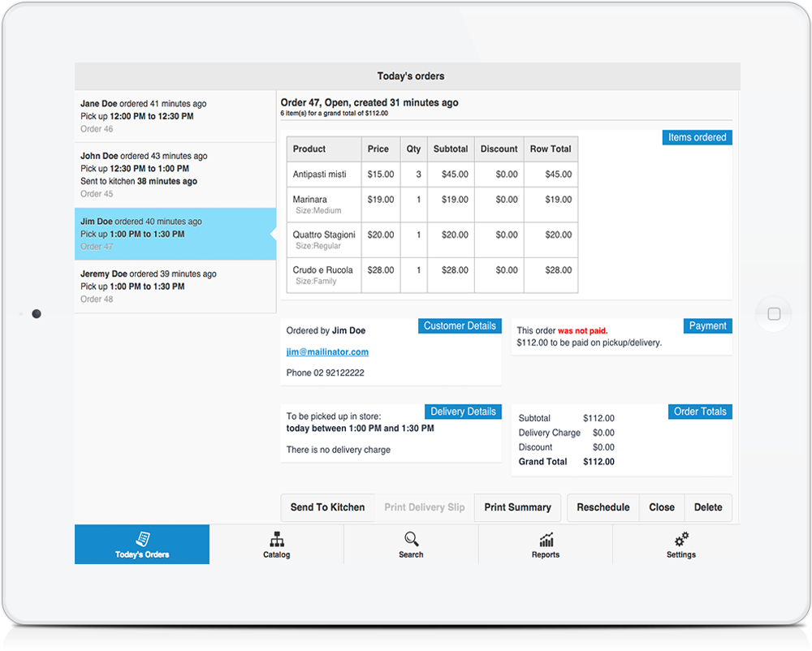Click the Print Delivery Slip button

click(424, 507)
